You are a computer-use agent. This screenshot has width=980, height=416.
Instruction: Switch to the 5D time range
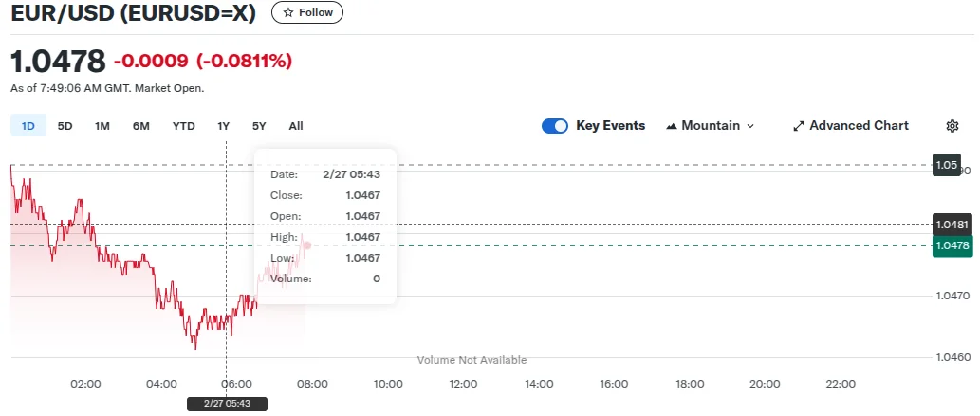point(65,126)
